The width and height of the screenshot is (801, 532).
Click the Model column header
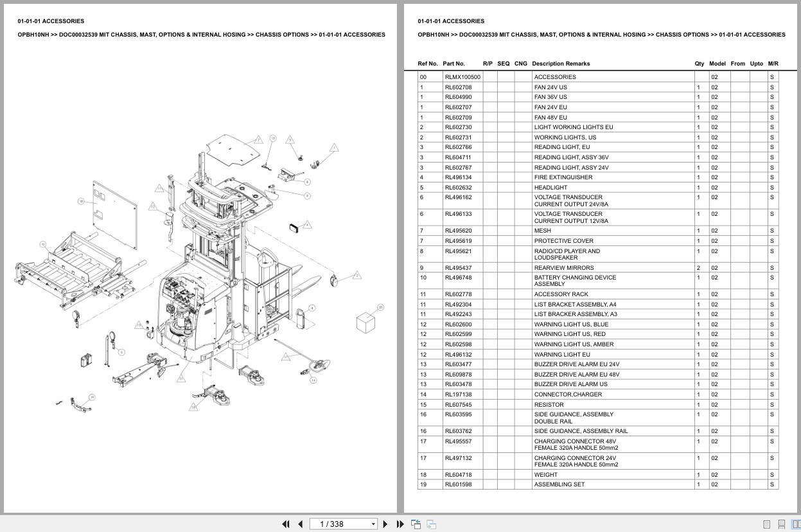pyautogui.click(x=717, y=64)
